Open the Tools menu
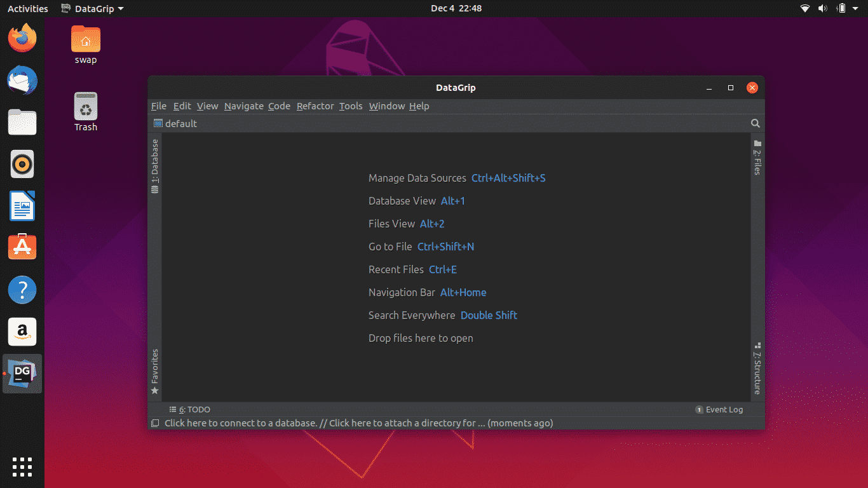868x488 pixels. pos(350,106)
